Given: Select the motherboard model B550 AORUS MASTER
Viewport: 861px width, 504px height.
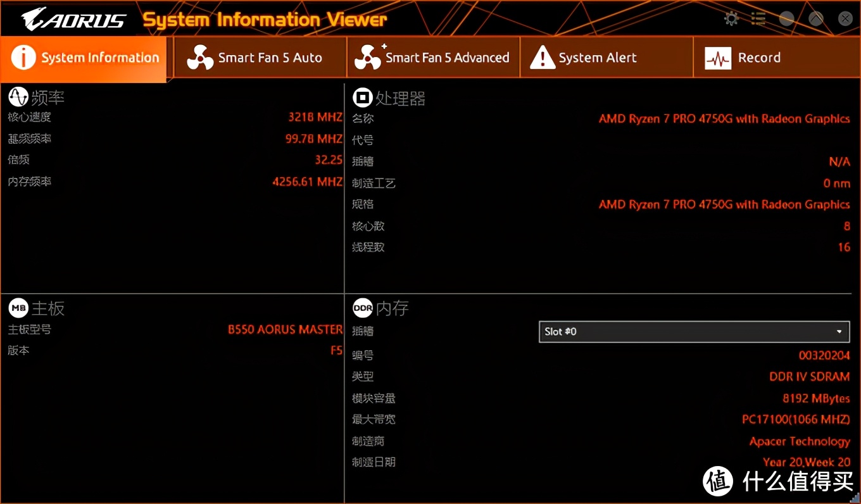Looking at the screenshot, I should pos(286,329).
